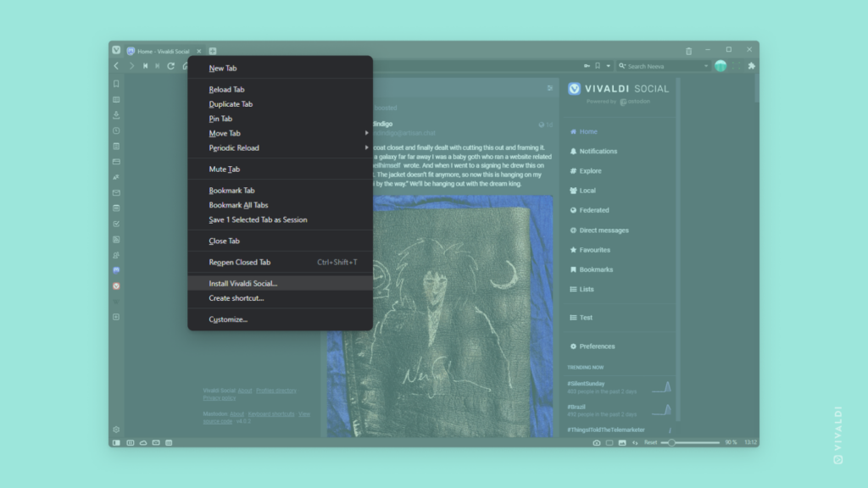The width and height of the screenshot is (868, 488).
Task: Open the Reading List side panel
Action: pyautogui.click(x=116, y=100)
